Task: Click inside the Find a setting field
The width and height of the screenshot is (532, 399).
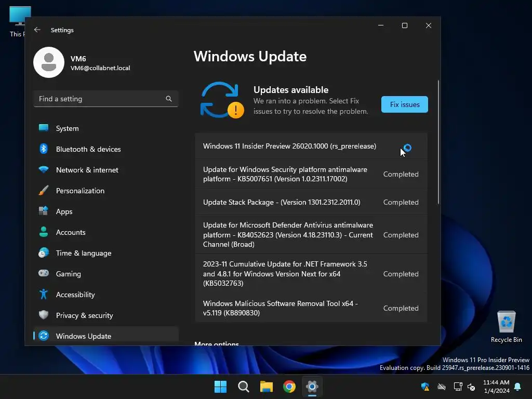Action: [106, 99]
